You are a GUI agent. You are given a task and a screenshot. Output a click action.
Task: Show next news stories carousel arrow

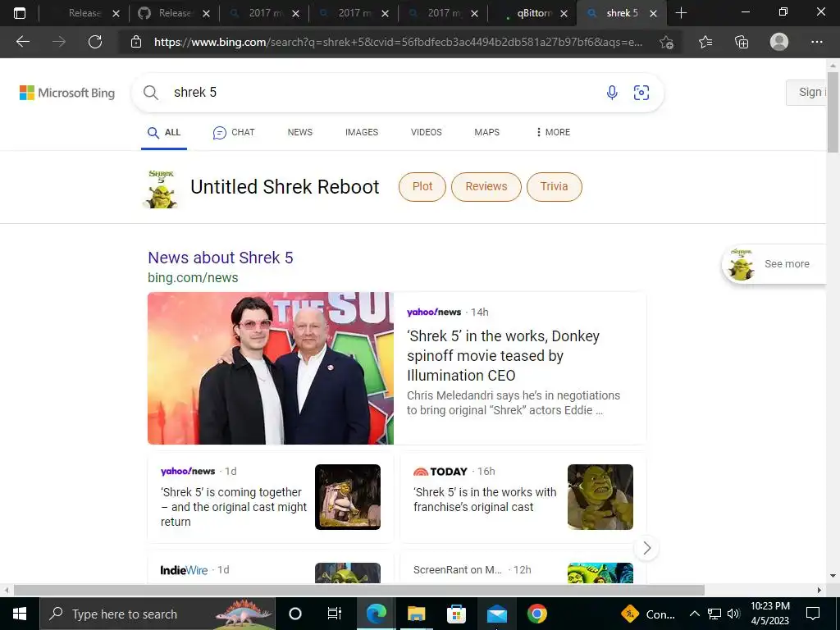click(646, 548)
